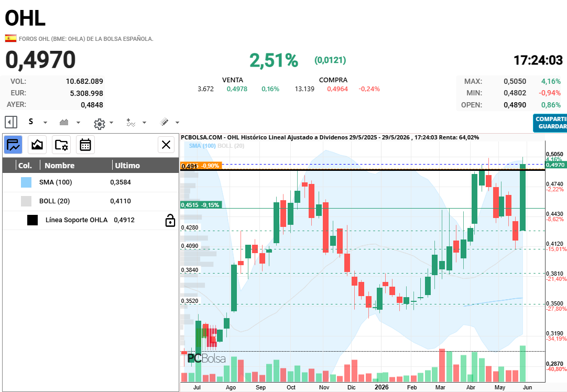Image resolution: width=567 pixels, height=392 pixels.
Task: Click the AYER value 0,4848
Action: [x=92, y=105]
